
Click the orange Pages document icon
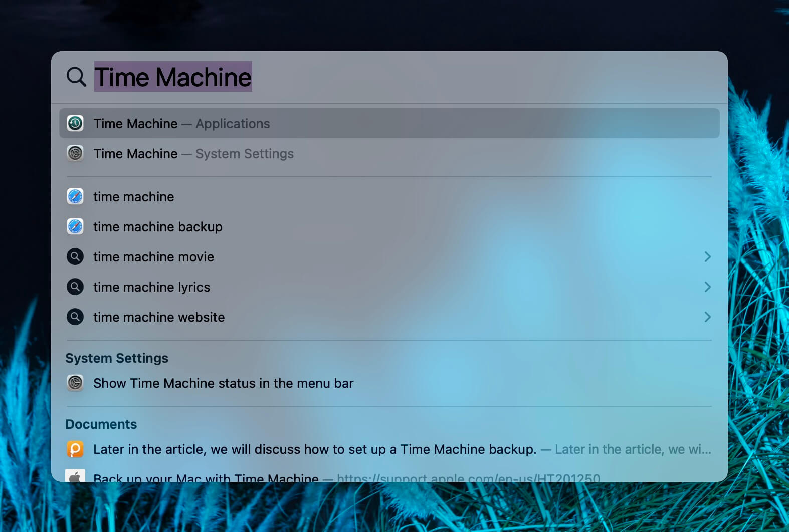(x=75, y=449)
